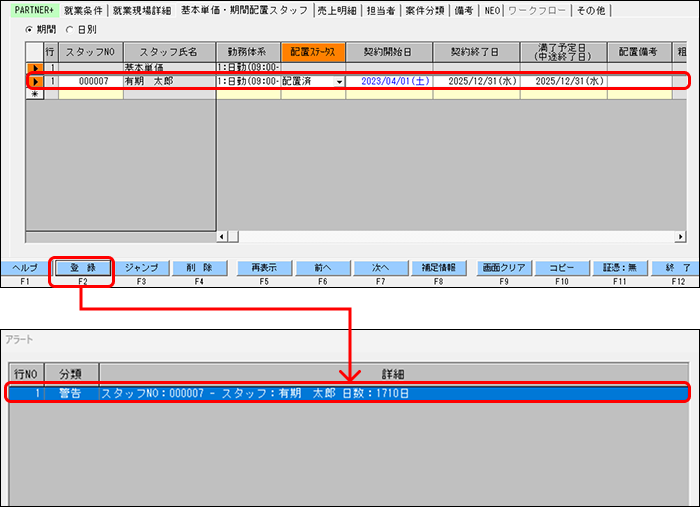Viewport: 700px width, 507px height.
Task: Click the row selector arrow for 有期 太郎
Action: click(x=35, y=81)
